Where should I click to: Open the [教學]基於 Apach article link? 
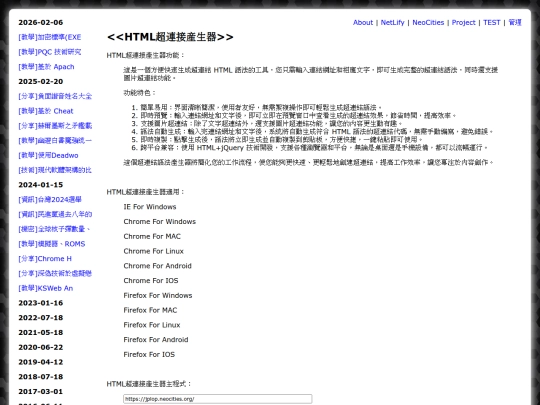pyautogui.click(x=46, y=67)
